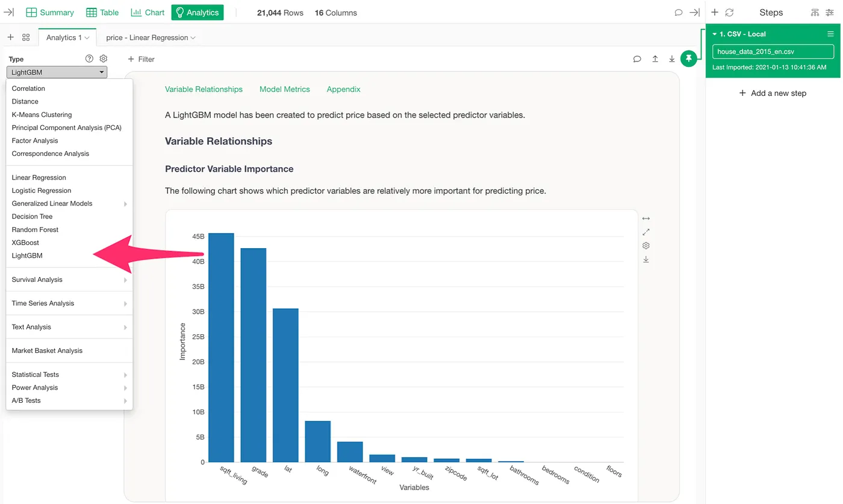The image size is (843, 504).
Task: Expand Generalized Linear Models submenu
Action: point(69,204)
